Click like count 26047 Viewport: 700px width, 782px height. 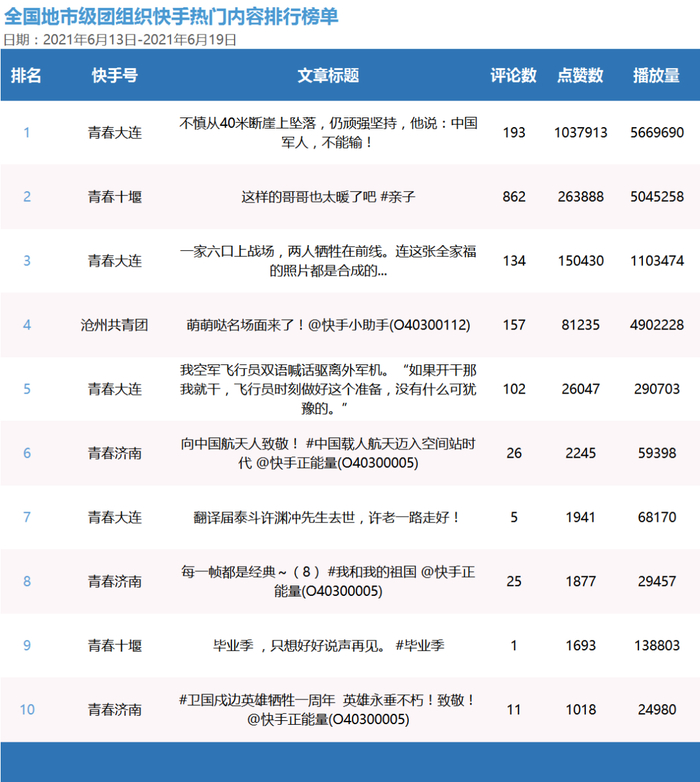pos(580,389)
